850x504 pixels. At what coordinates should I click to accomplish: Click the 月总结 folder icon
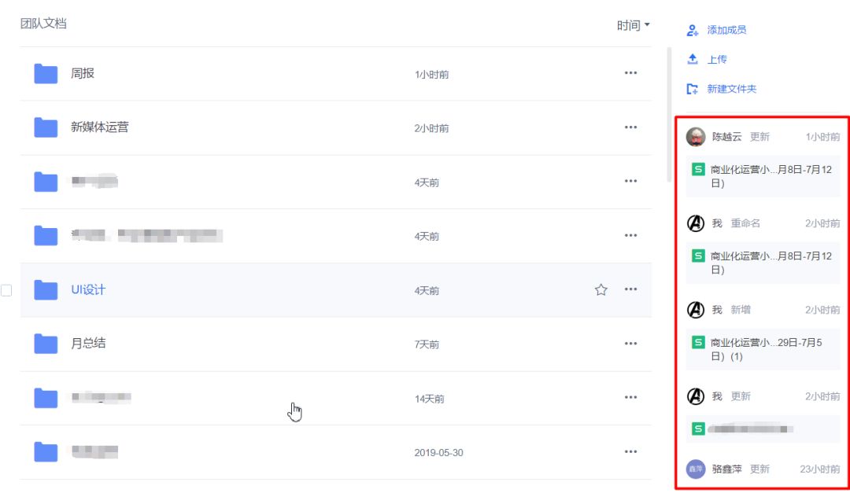click(x=45, y=344)
